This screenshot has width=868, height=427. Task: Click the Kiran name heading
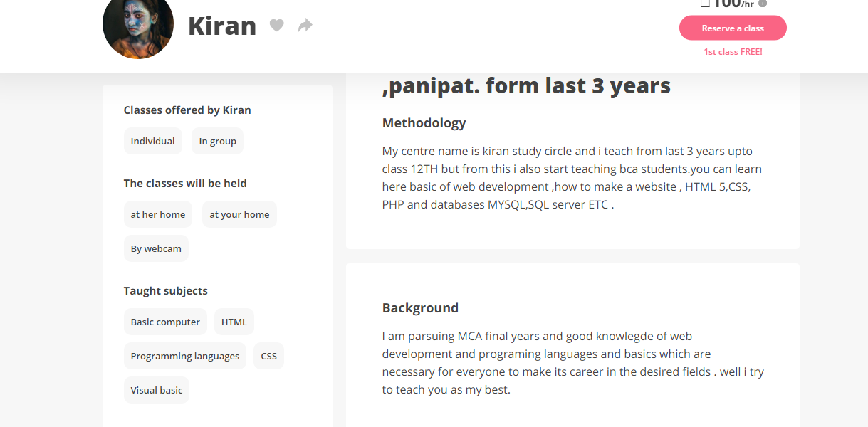pos(222,26)
